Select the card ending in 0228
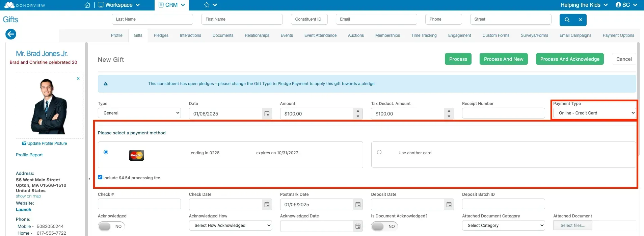This screenshot has height=236, width=644. coord(106,152)
